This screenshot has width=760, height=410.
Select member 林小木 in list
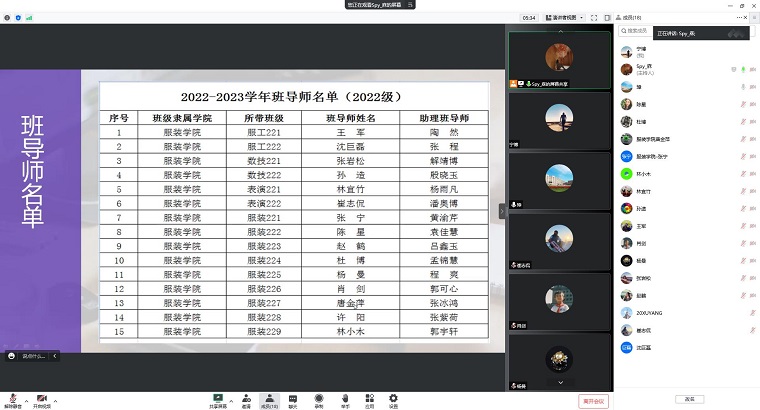(686, 174)
